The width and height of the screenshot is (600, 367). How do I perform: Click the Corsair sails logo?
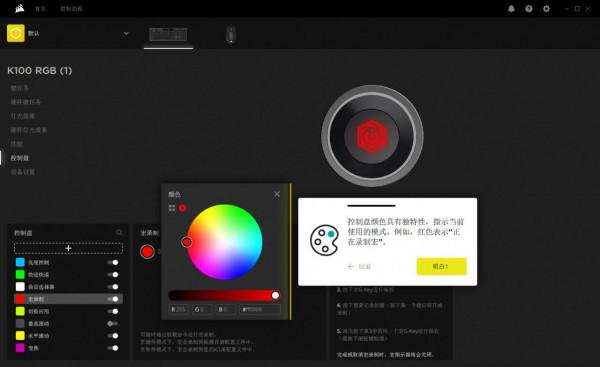[20, 8]
